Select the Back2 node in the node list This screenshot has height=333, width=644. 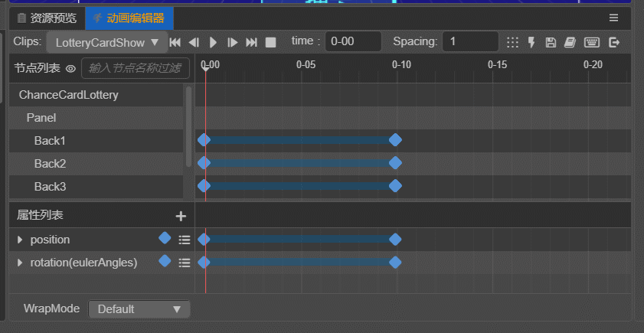[51, 164]
